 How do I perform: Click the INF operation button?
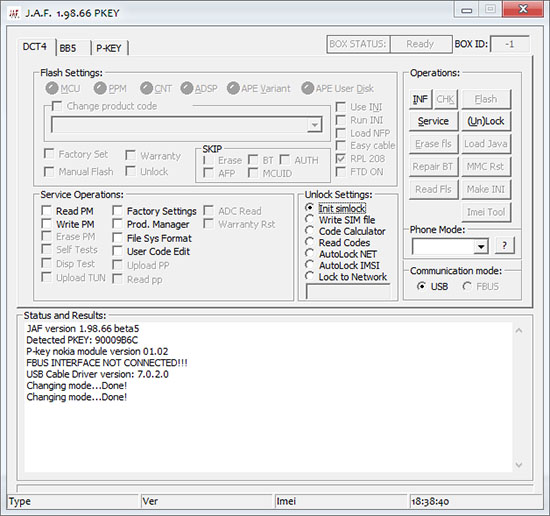point(420,100)
